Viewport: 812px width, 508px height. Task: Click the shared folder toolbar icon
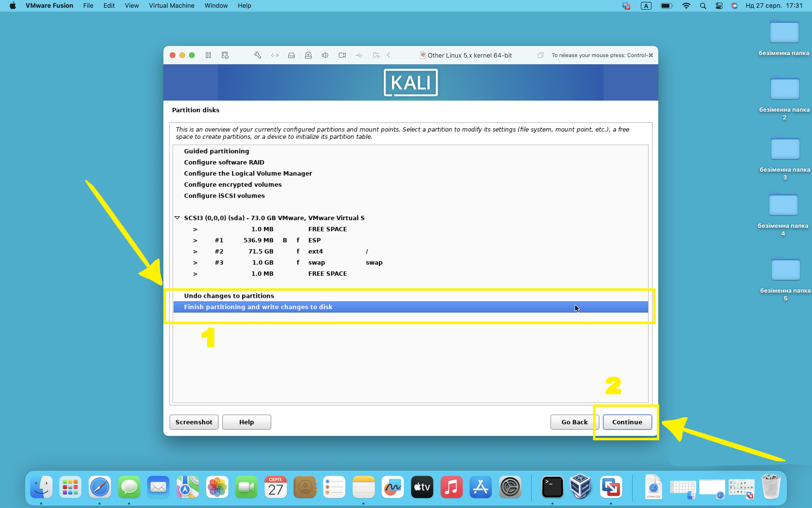coord(377,55)
